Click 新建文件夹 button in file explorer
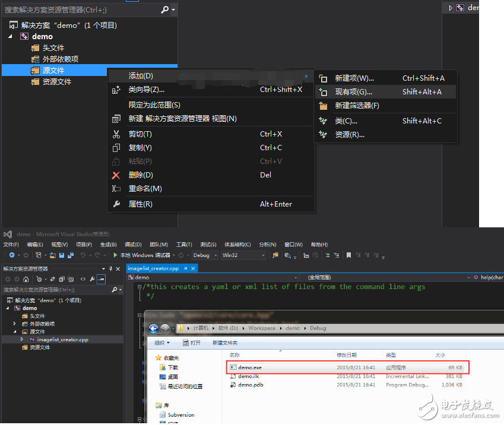 point(224,342)
